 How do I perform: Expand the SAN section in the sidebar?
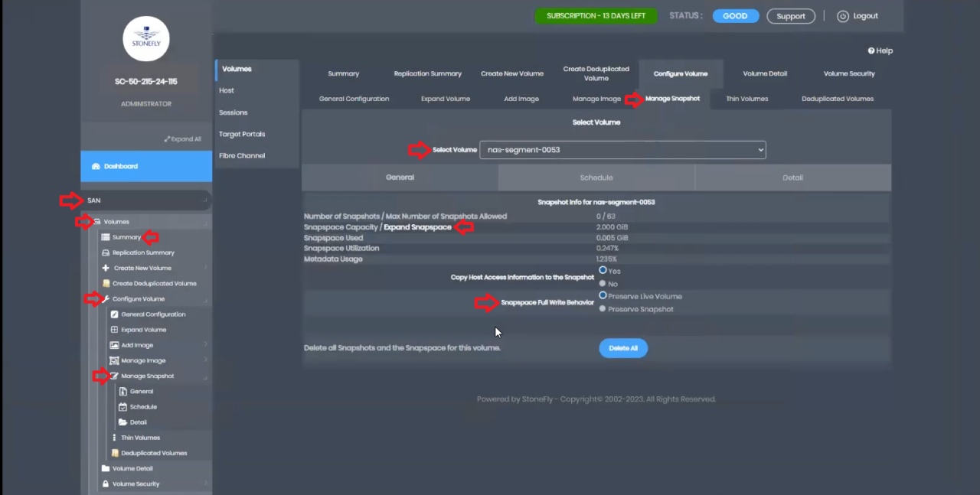click(x=93, y=200)
